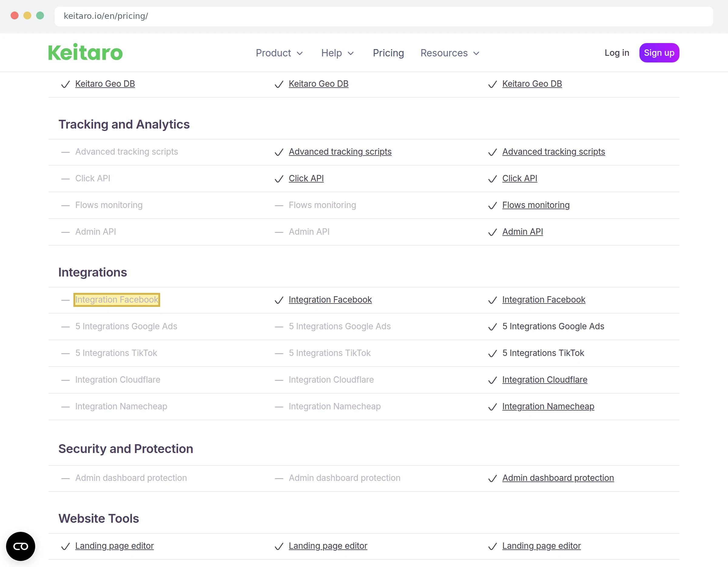Image resolution: width=728 pixels, height=567 pixels.
Task: Click '5 Integrations TikTok' text in third column
Action: pos(543,353)
